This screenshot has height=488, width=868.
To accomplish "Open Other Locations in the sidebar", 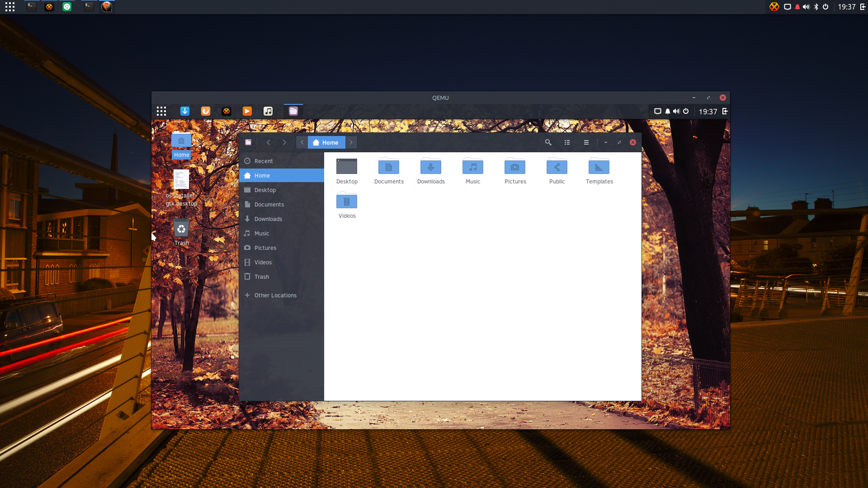I will tap(282, 295).
